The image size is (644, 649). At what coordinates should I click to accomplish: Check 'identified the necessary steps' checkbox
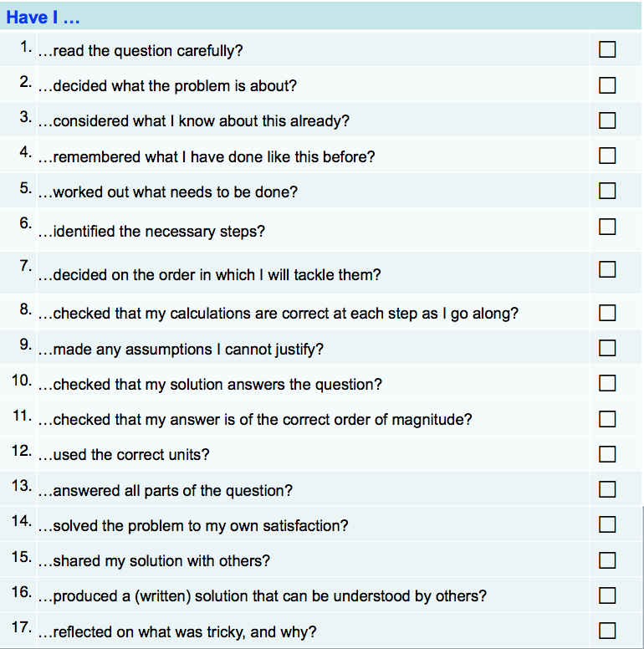point(607,227)
